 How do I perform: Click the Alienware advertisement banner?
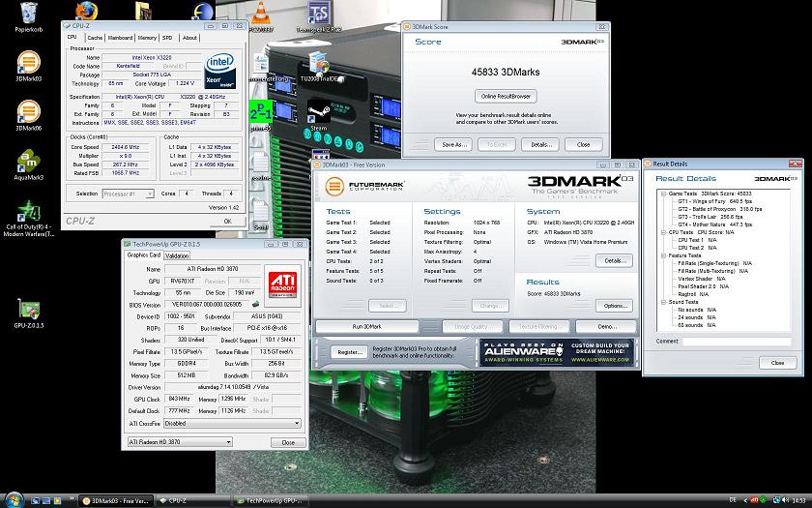point(556,352)
